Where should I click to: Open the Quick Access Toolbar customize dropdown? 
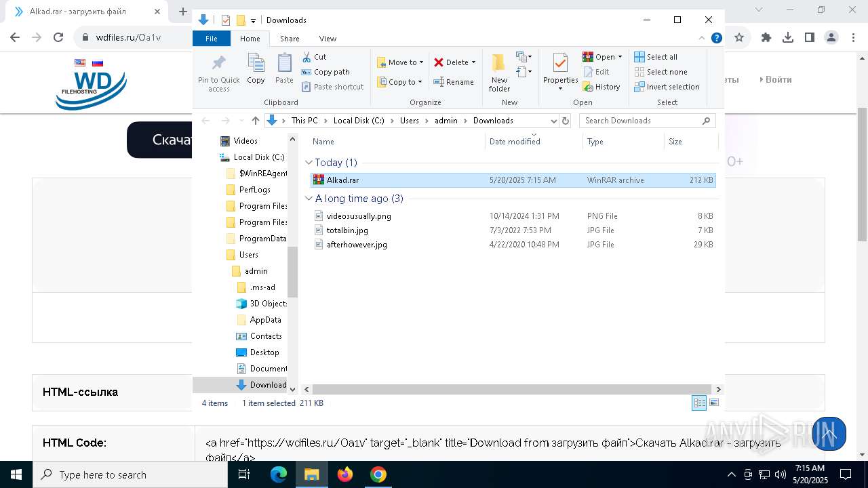click(253, 20)
